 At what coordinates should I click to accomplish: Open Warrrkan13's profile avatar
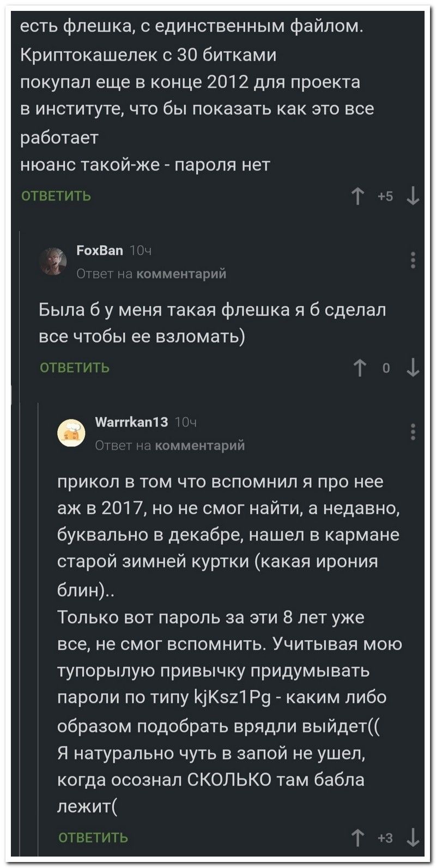pos(72,433)
